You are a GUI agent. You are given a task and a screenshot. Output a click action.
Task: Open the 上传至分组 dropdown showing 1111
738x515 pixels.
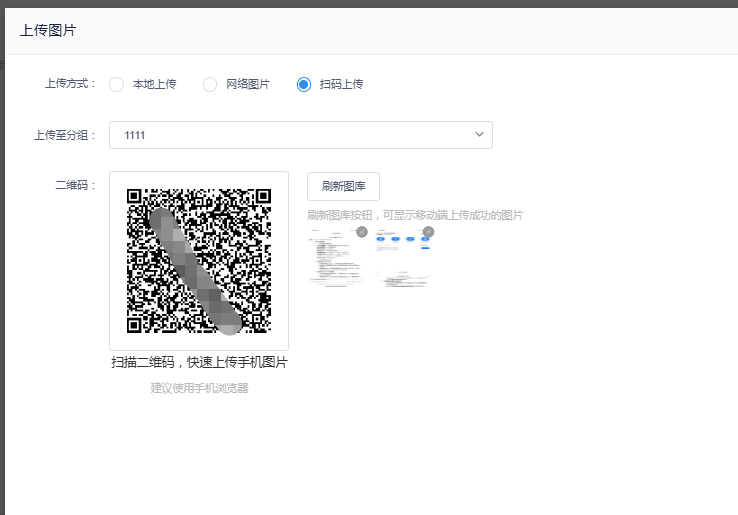coord(301,135)
